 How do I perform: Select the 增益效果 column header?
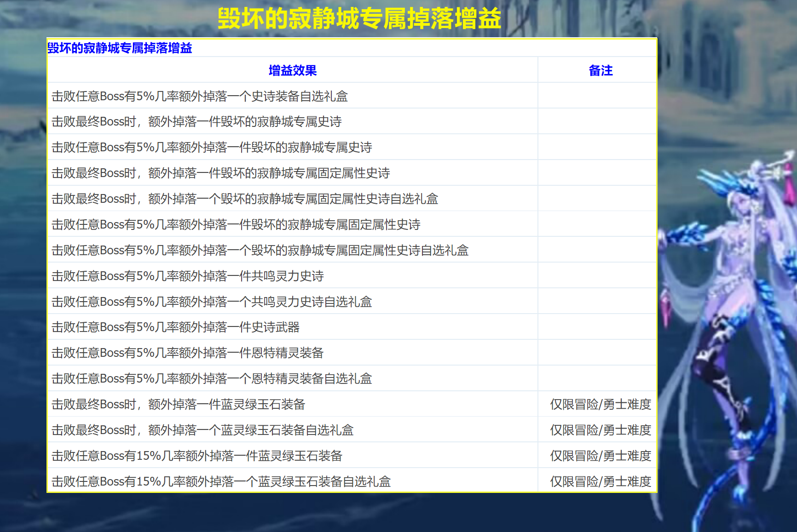point(293,71)
